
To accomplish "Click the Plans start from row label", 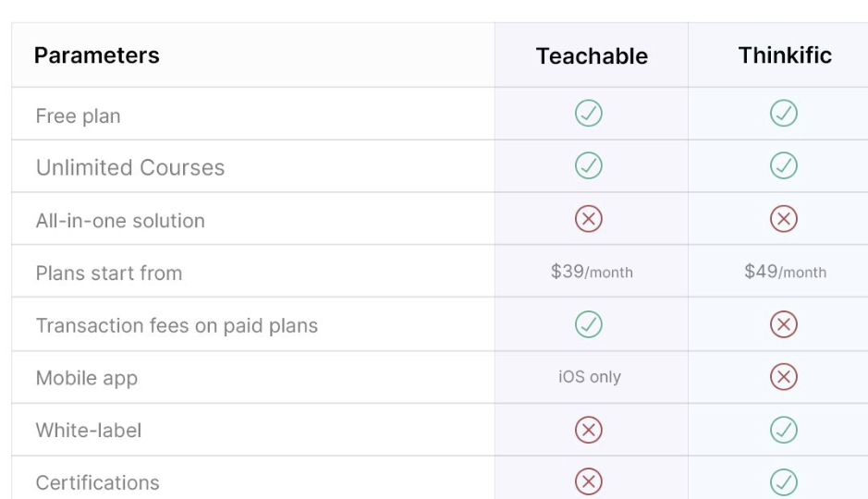I will [109, 274].
